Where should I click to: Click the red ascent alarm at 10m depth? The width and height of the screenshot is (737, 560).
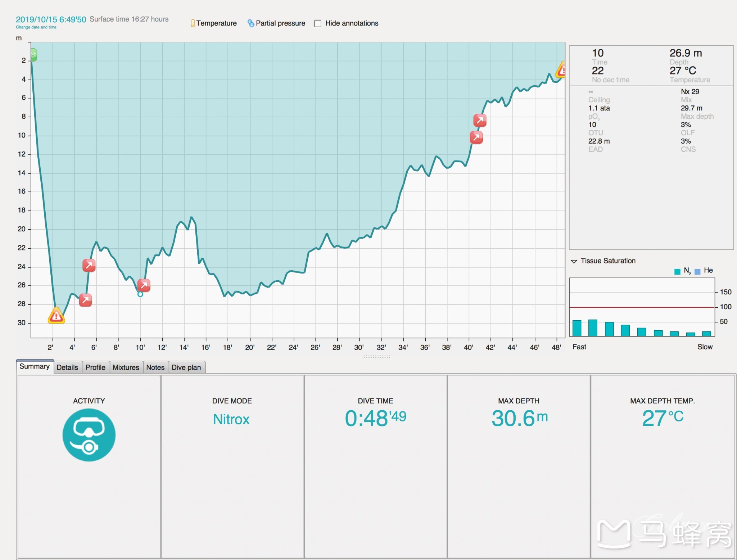pyautogui.click(x=476, y=137)
